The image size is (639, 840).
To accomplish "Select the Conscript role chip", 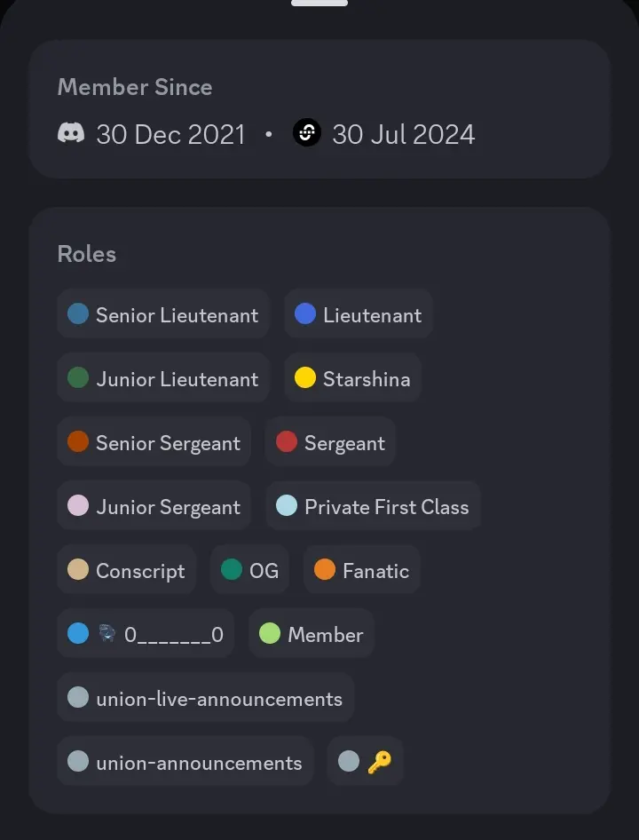I will [x=126, y=570].
